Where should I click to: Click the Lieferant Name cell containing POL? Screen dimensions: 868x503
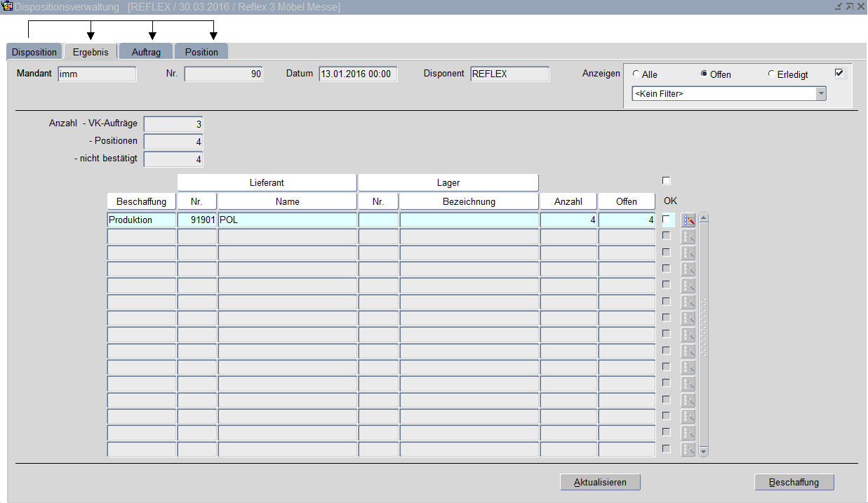287,220
